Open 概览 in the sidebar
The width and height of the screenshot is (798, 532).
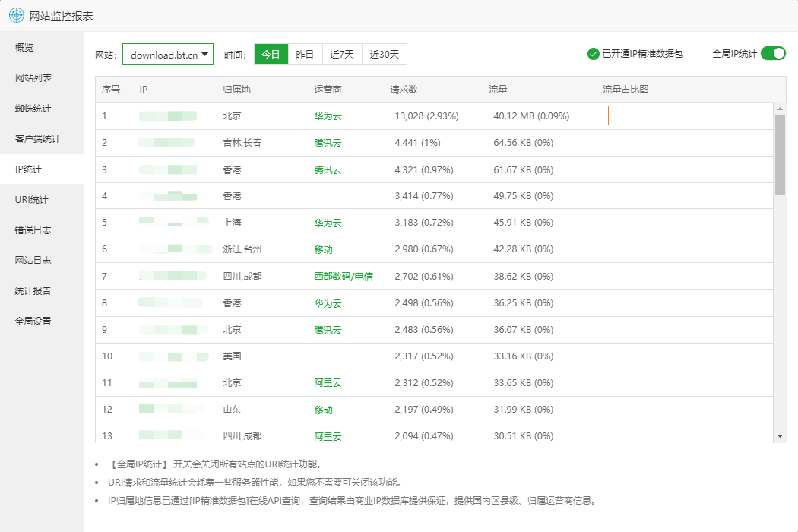click(42, 47)
